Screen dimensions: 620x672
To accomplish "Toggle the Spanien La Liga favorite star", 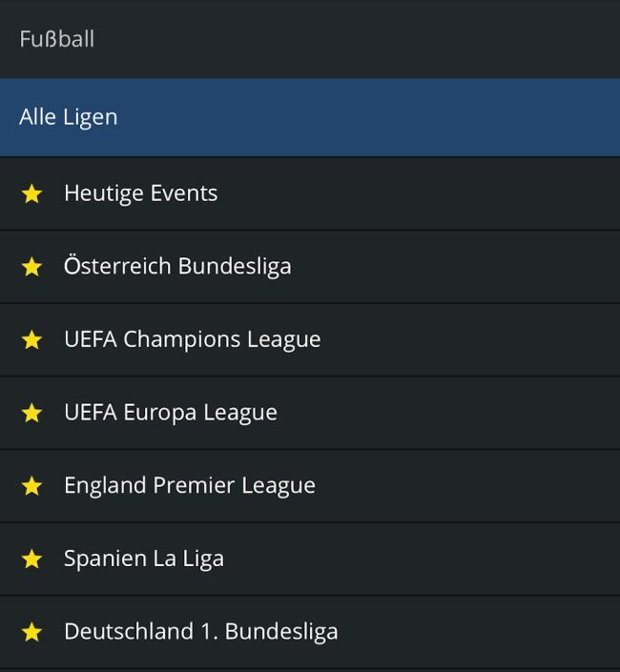I will (x=31, y=559).
